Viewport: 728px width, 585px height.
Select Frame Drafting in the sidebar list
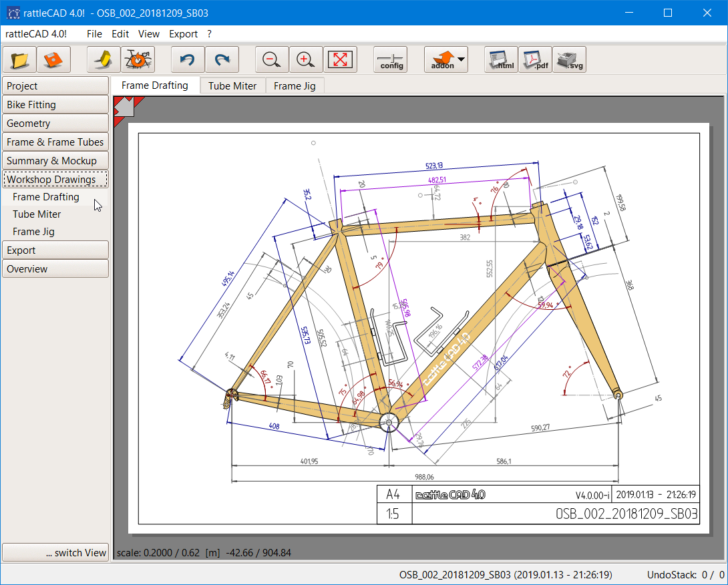(46, 197)
